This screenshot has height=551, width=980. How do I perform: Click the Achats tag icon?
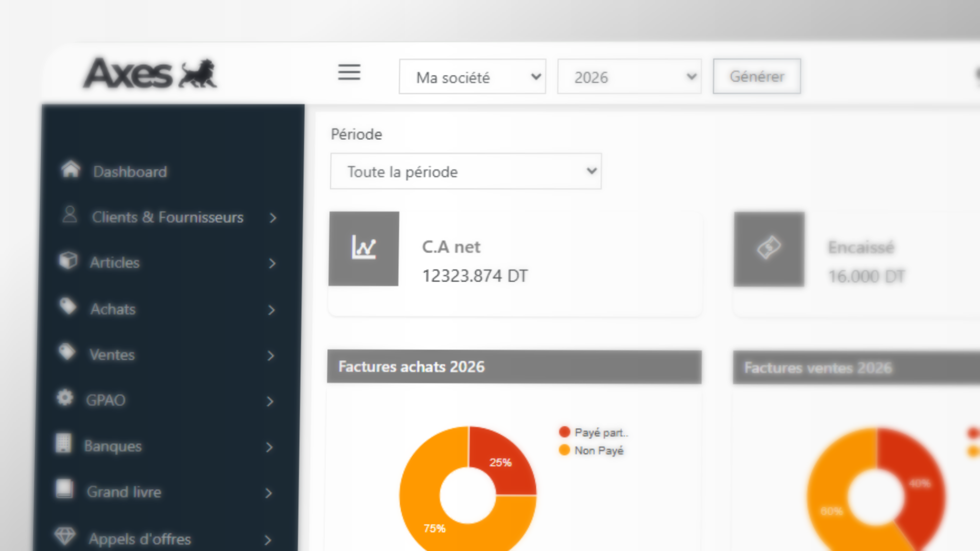coord(67,307)
